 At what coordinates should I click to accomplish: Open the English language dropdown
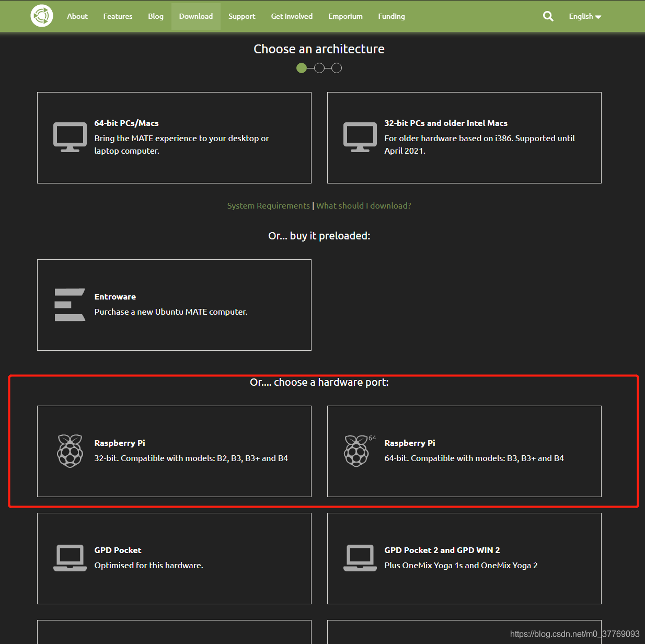pyautogui.click(x=585, y=16)
